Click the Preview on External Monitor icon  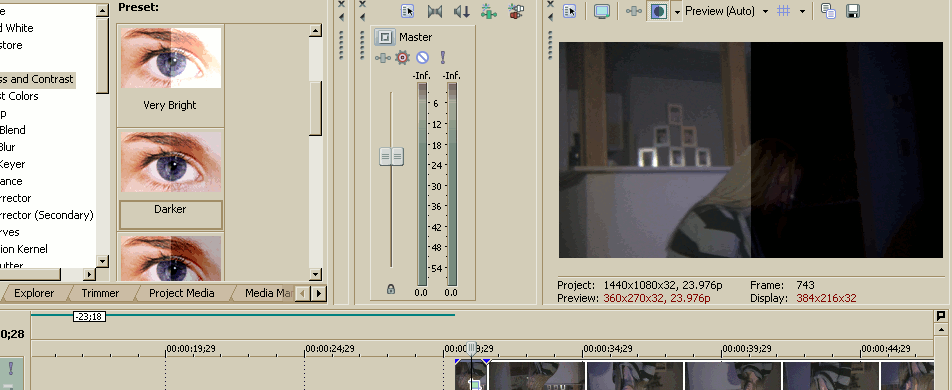[602, 11]
